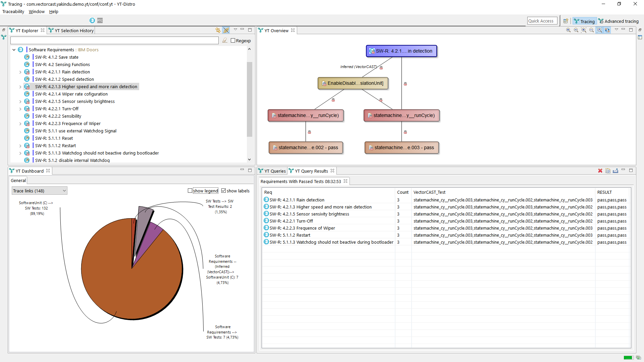The width and height of the screenshot is (644, 362).
Task: Select the right statemachine...y__runCycle) node
Action: point(401,115)
